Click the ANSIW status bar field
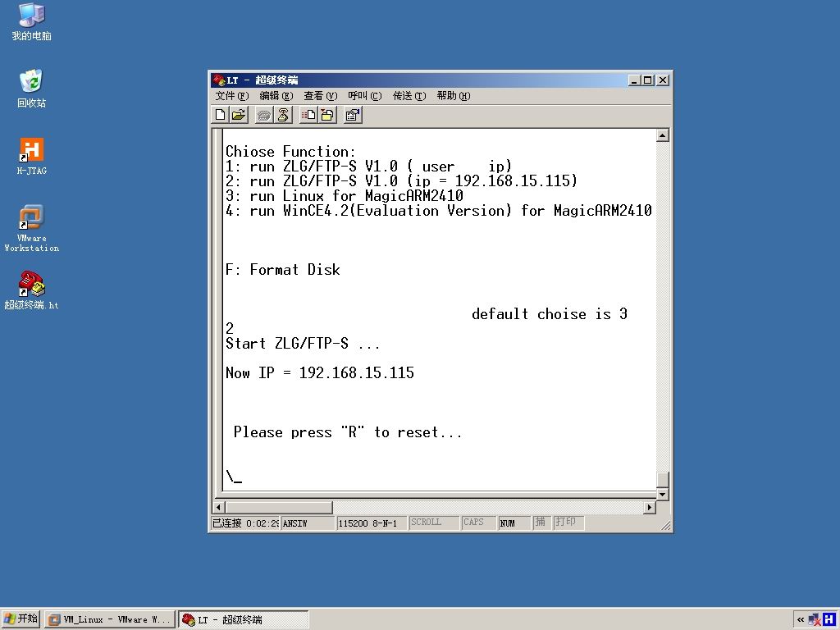Screen dimensions: 840x630 coord(308,523)
